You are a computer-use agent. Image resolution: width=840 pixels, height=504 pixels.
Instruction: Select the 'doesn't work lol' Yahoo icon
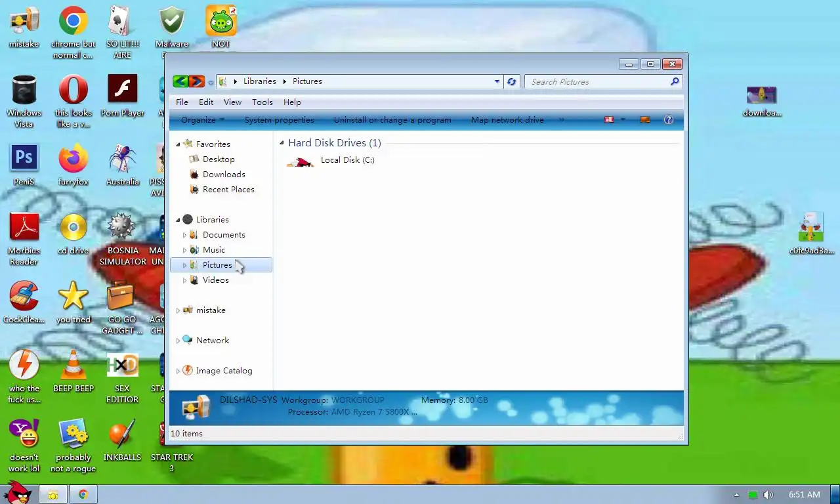[24, 446]
